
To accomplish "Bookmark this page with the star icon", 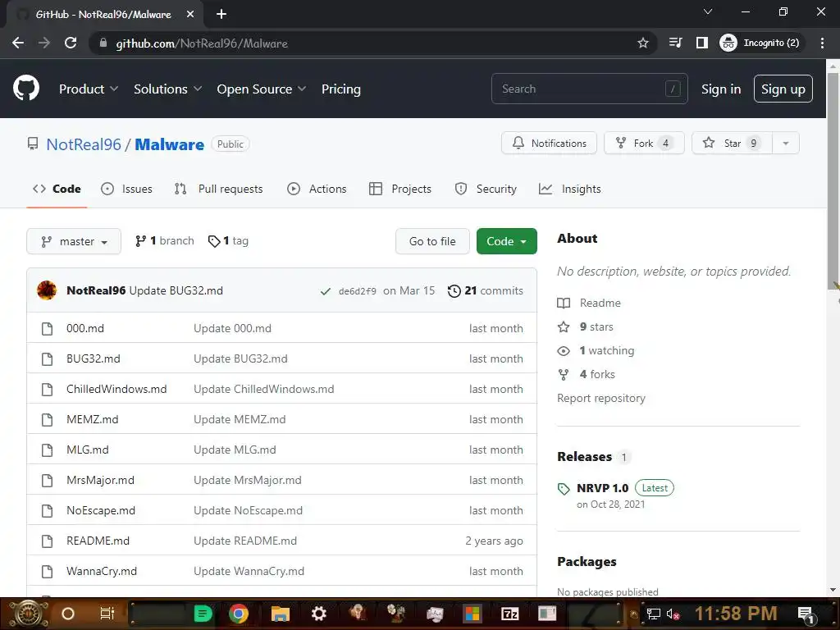I will (643, 43).
